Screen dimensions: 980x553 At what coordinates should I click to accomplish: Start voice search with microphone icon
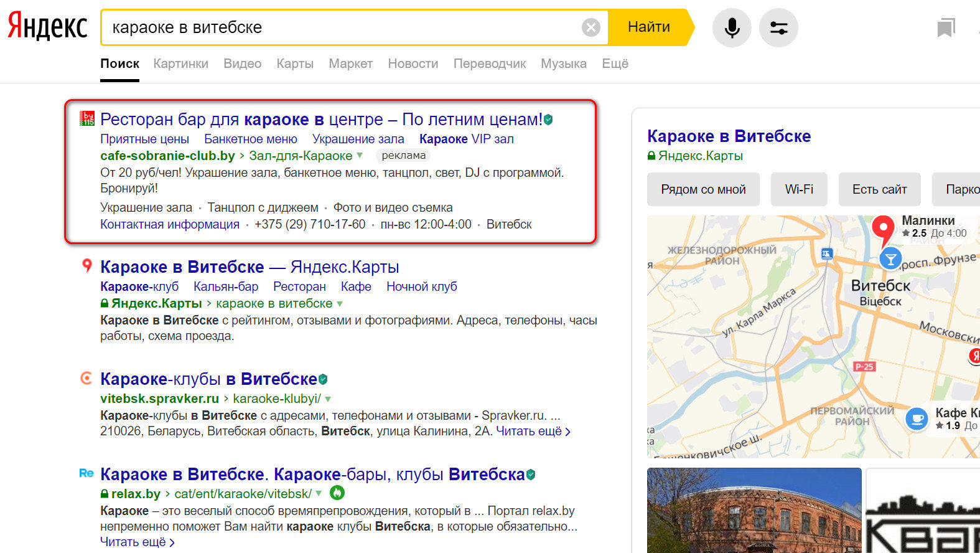pyautogui.click(x=732, y=27)
